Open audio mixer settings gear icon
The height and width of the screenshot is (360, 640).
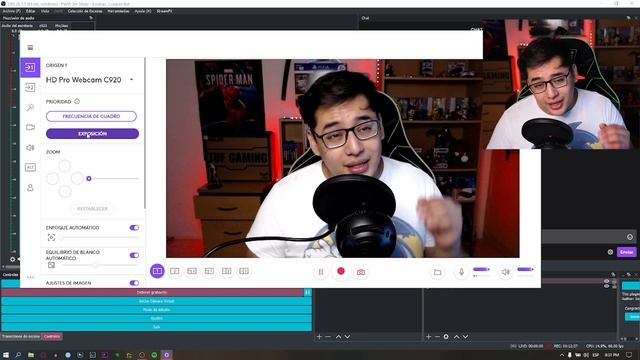(x=13, y=259)
